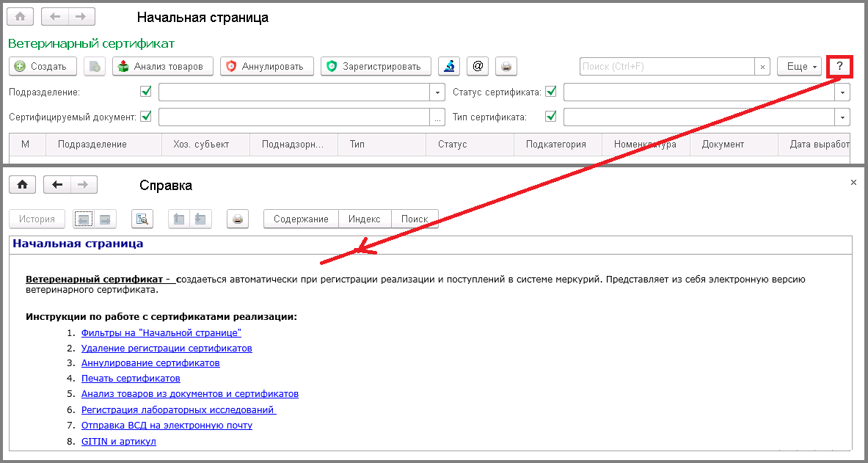This screenshot has width=868, height=463.
Task: Click the Ветеринарный сертификат green title
Action: 92,43
